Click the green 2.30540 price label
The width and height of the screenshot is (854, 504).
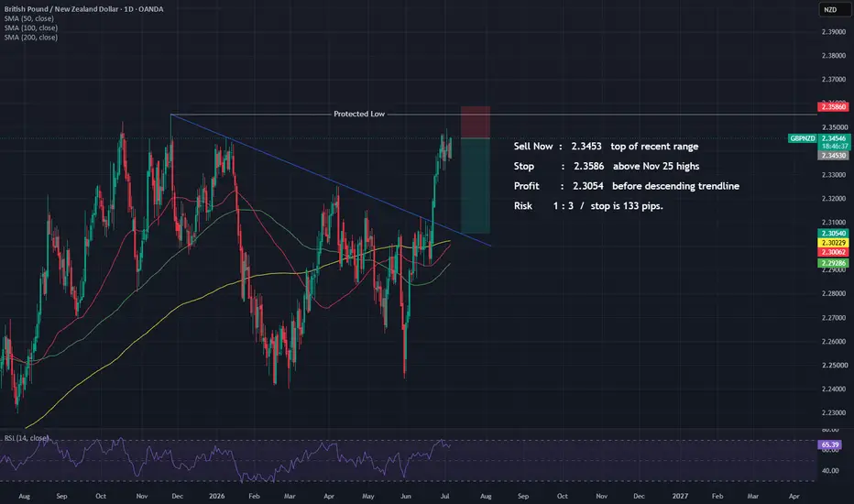(x=833, y=233)
